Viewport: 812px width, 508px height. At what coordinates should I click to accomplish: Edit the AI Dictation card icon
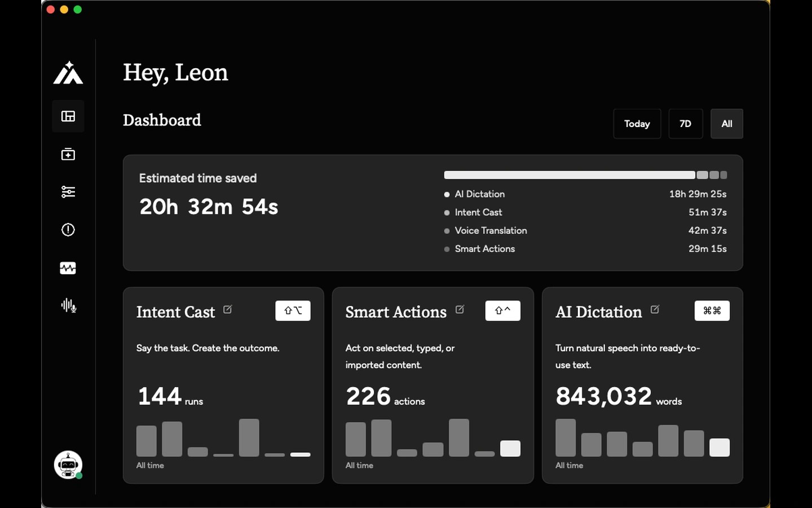(655, 309)
